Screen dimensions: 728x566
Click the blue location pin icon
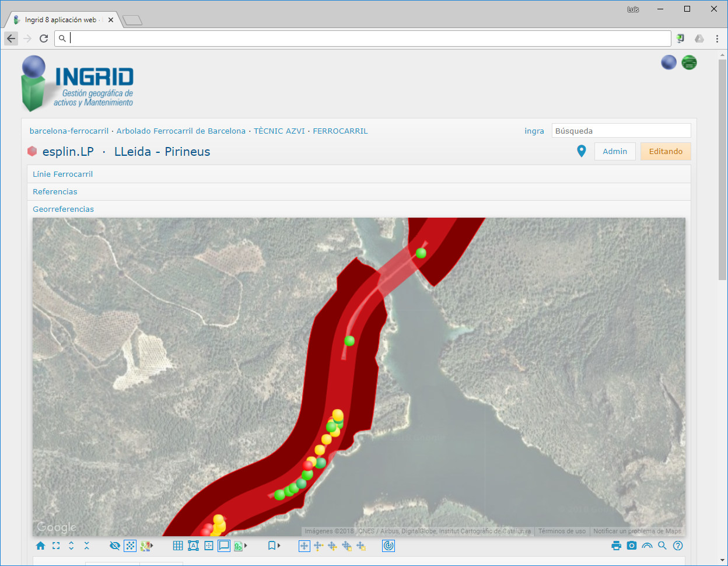pos(581,151)
